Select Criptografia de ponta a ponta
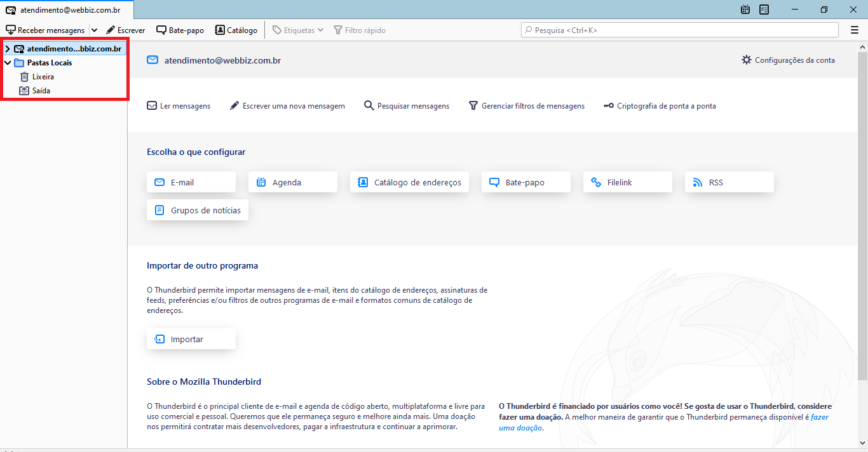This screenshot has height=452, width=868. pyautogui.click(x=660, y=106)
